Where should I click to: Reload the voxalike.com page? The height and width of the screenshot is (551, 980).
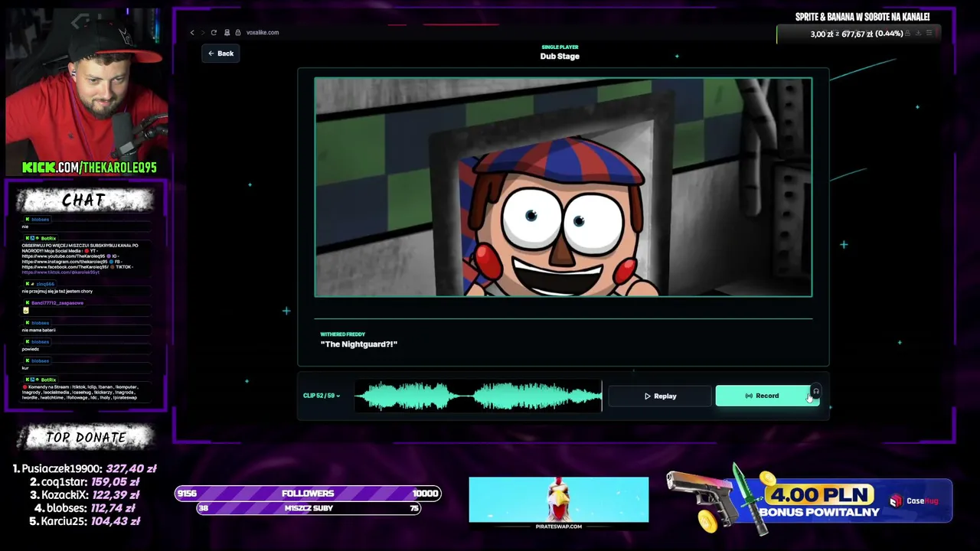coord(214,33)
